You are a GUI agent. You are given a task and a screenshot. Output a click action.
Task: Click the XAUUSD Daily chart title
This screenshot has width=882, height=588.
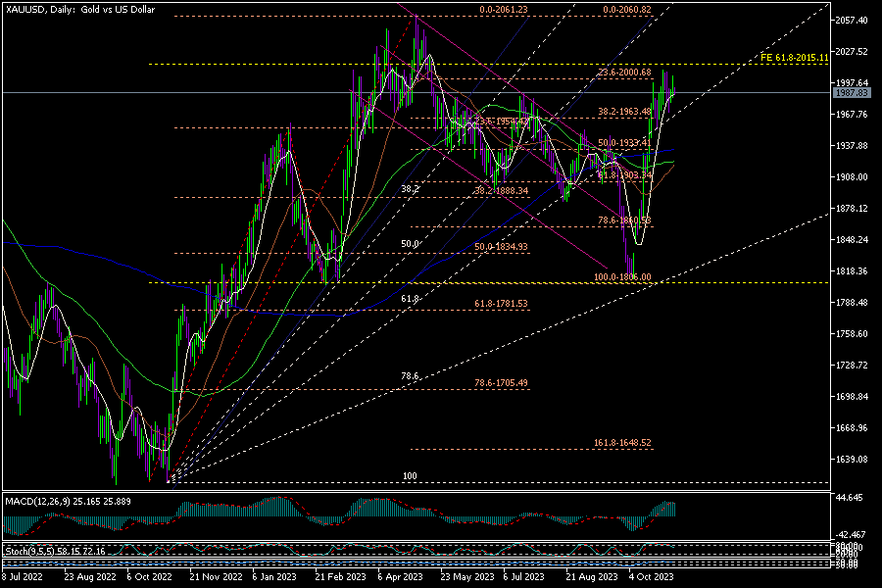coord(80,8)
